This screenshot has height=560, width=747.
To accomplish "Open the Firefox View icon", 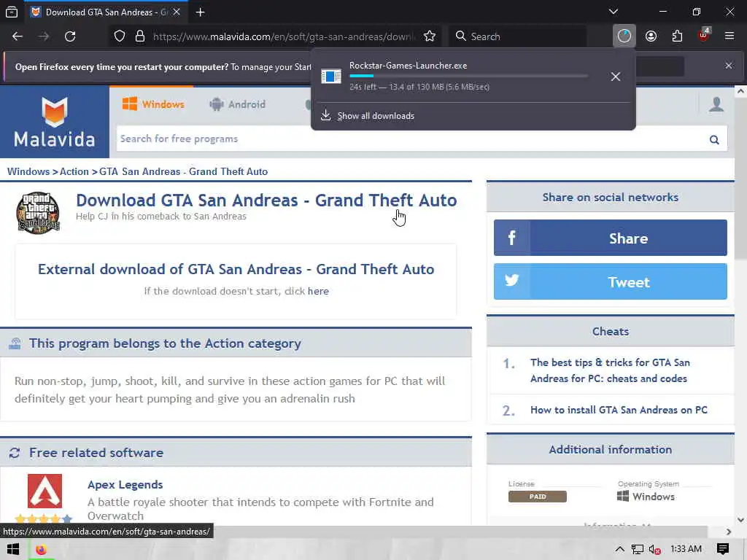I will pyautogui.click(x=12, y=12).
